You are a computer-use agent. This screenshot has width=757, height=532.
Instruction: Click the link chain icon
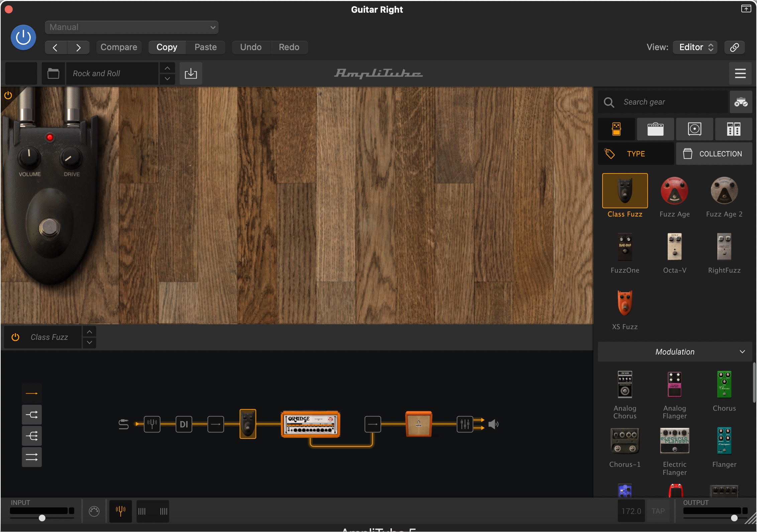[734, 47]
